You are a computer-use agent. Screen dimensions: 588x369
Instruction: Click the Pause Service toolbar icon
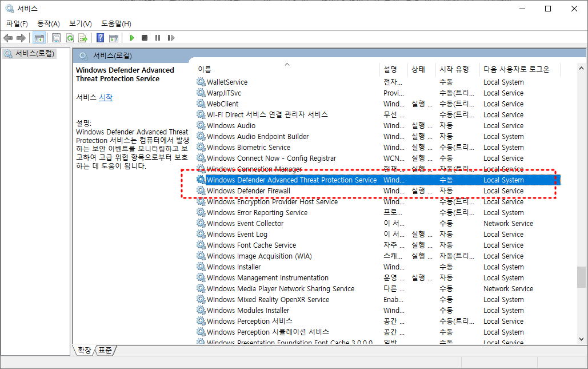click(158, 38)
